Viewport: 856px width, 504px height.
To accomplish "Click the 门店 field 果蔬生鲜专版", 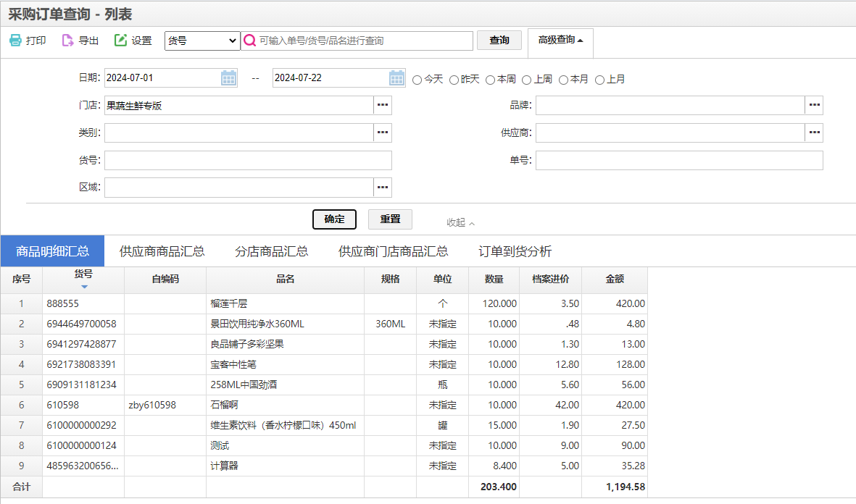I will pos(239,105).
